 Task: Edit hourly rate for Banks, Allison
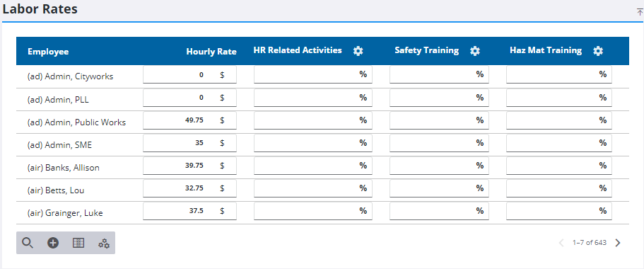point(189,166)
